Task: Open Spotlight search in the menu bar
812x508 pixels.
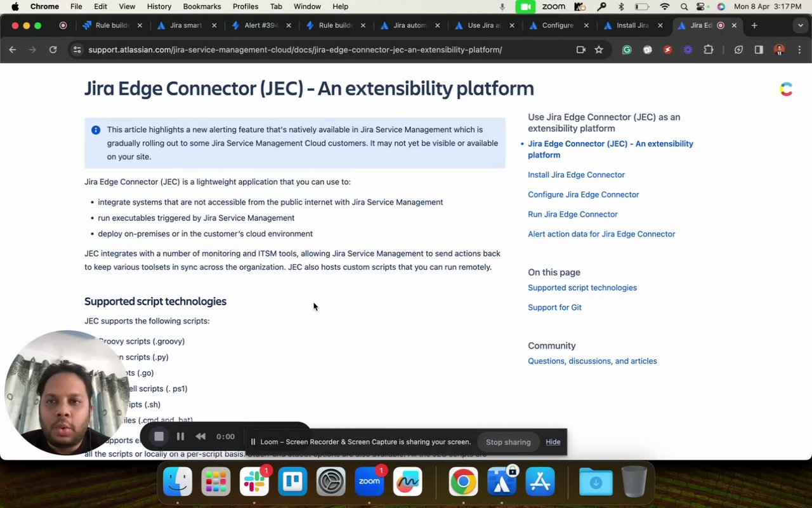Action: (684, 6)
